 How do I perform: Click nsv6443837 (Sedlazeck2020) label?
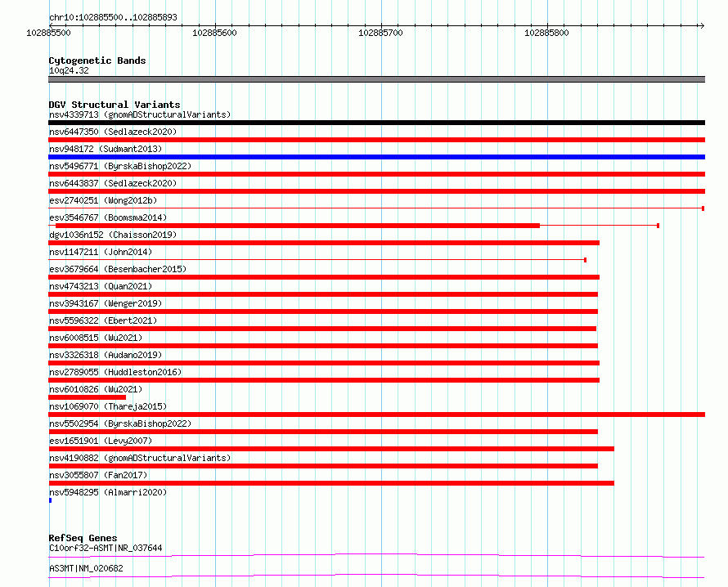tap(113, 183)
